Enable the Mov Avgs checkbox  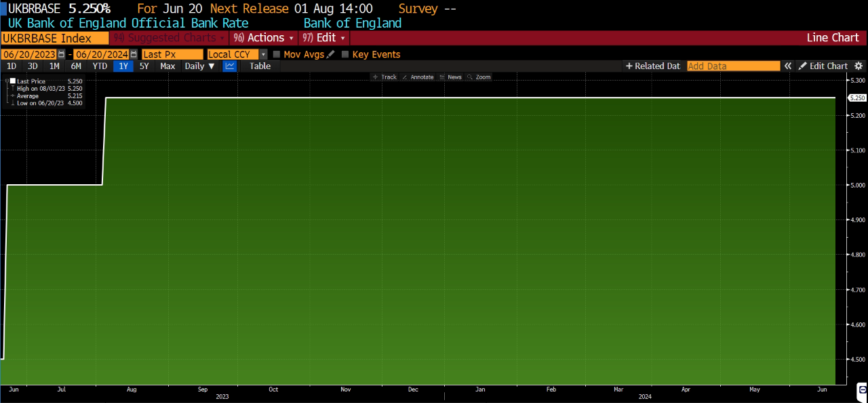(277, 54)
